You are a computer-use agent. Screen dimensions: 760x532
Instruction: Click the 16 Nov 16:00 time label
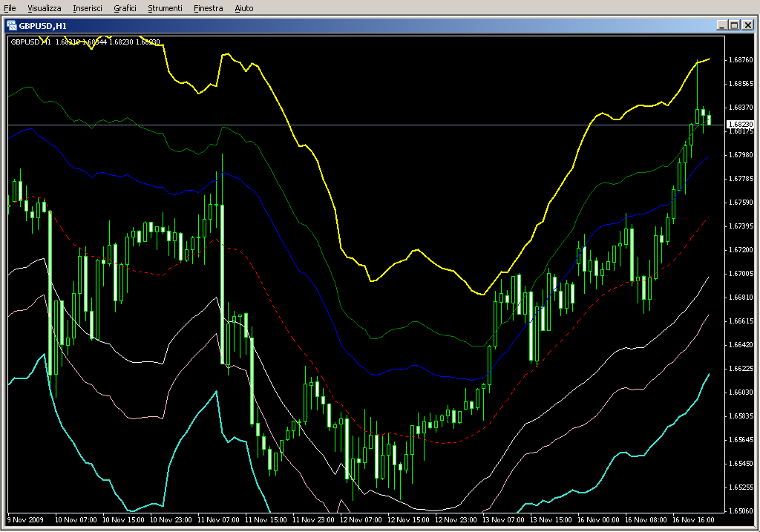pos(693,520)
